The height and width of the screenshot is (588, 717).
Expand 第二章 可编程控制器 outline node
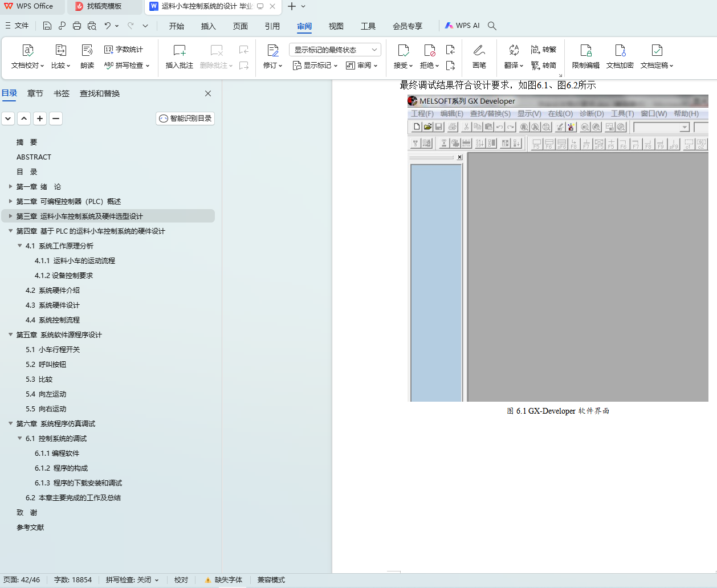click(10, 201)
